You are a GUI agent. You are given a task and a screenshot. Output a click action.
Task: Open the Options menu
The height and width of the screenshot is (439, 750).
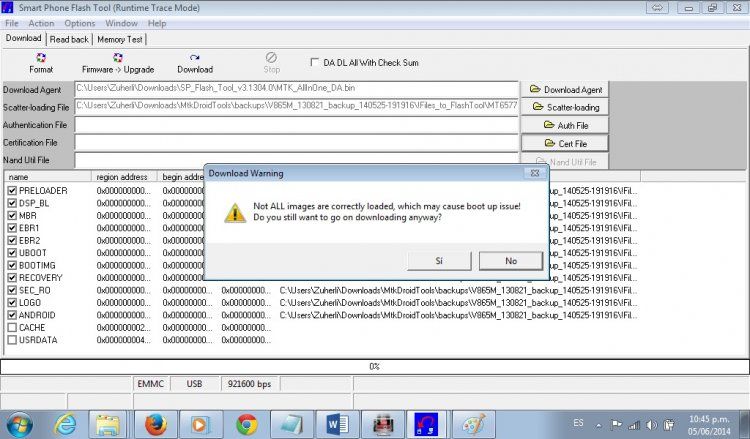pos(80,23)
